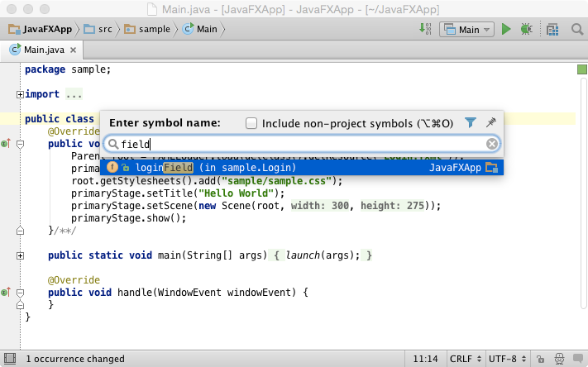Toggle tool window bars button in status bar

coord(10,359)
